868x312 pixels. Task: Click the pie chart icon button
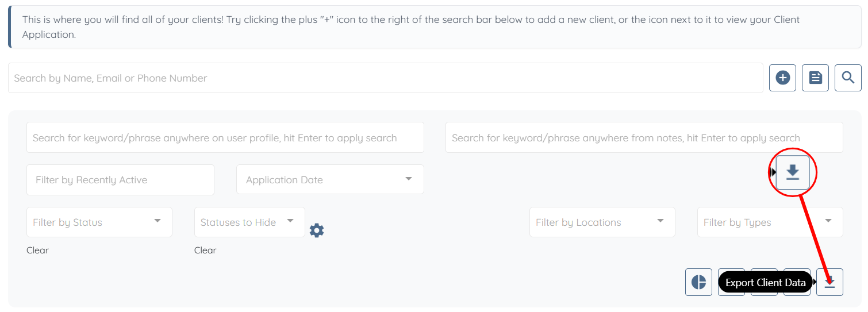pyautogui.click(x=698, y=282)
